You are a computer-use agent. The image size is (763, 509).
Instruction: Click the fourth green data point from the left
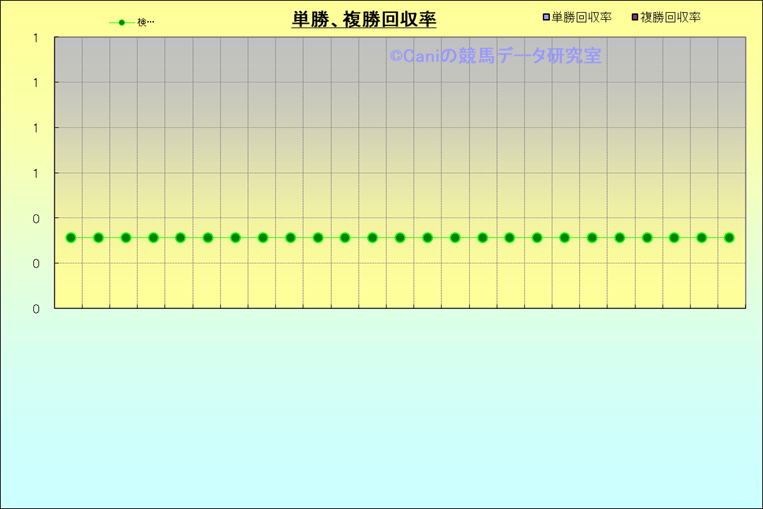coord(153,238)
